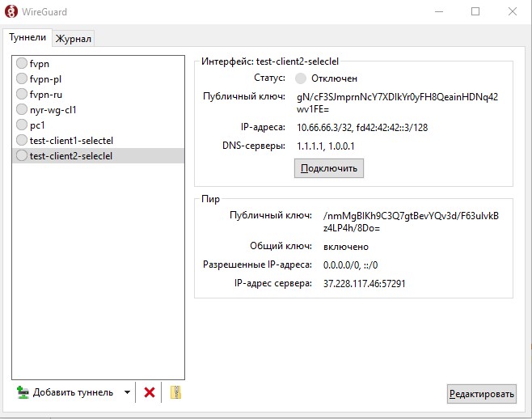Image resolution: width=532 pixels, height=419 pixels.
Task: Click the interface public key text
Action: click(397, 103)
